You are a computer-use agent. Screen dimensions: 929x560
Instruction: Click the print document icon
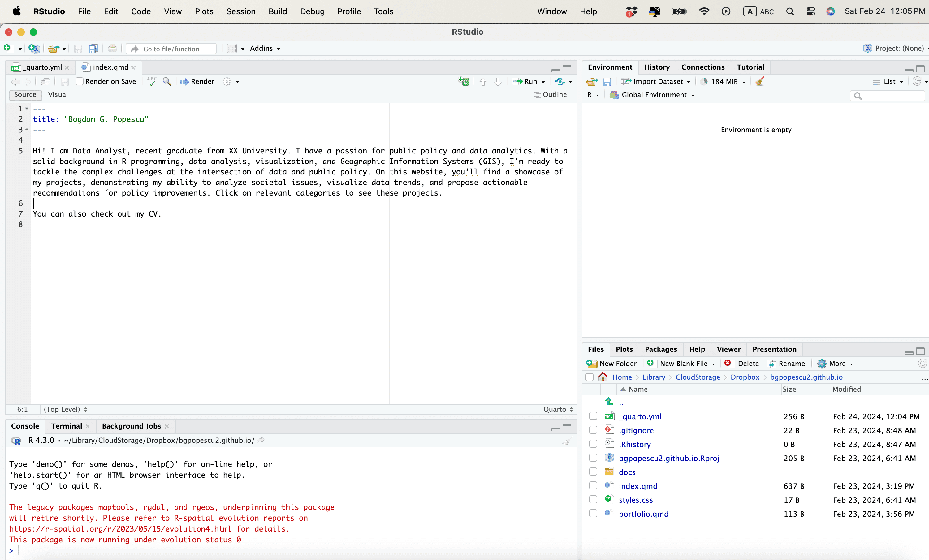112,48
